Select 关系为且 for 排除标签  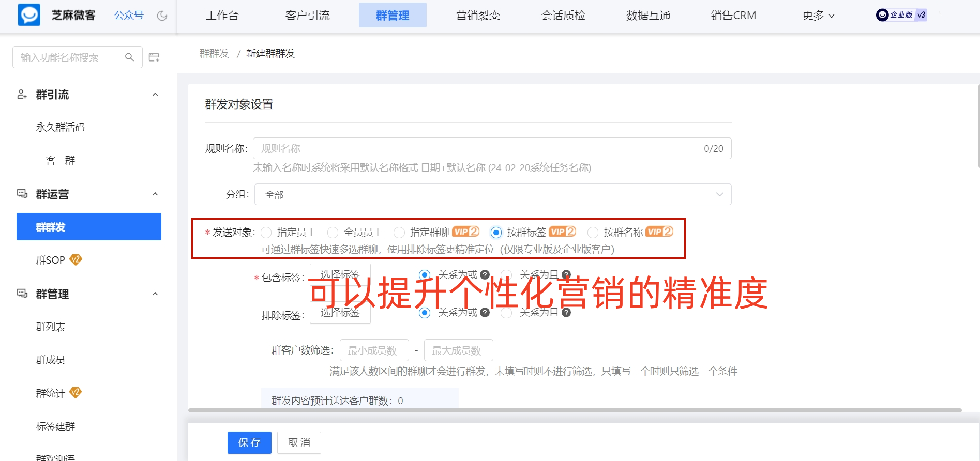506,313
